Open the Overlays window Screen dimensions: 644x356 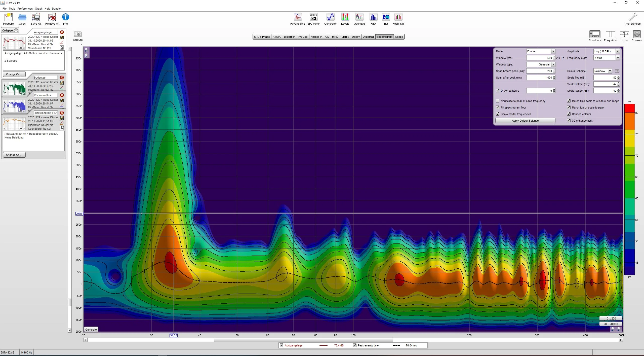click(x=359, y=19)
